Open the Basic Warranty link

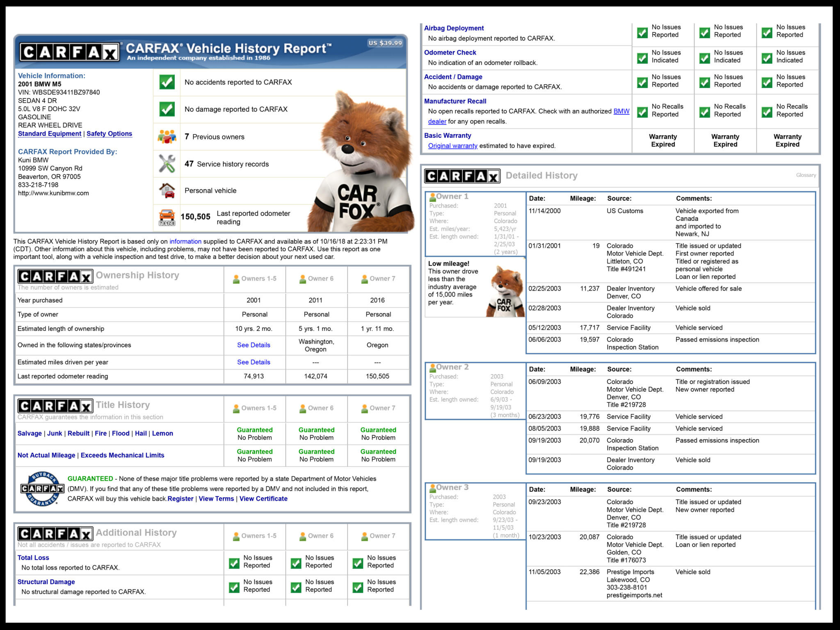coord(447,135)
